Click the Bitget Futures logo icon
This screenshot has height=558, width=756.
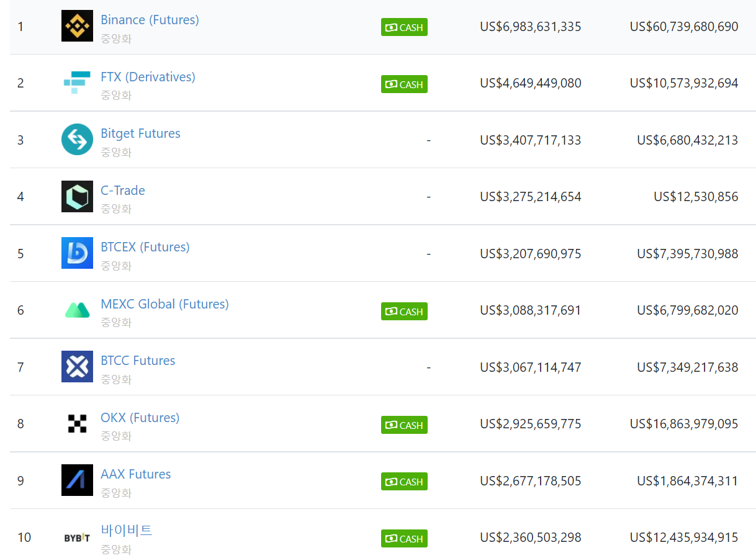[77, 140]
